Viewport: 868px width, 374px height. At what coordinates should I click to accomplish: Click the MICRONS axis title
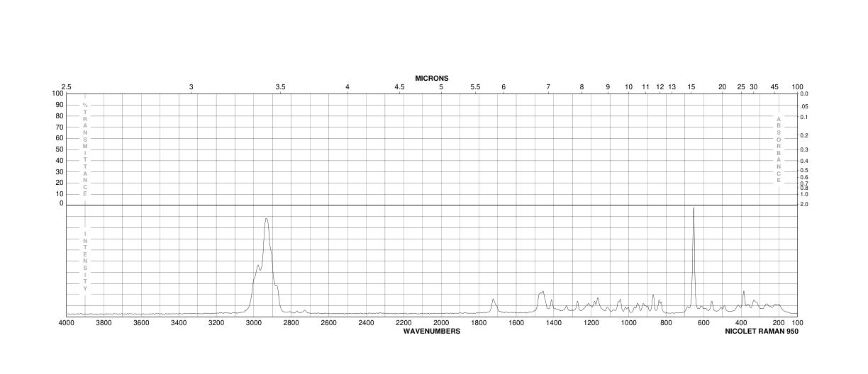[x=432, y=78]
